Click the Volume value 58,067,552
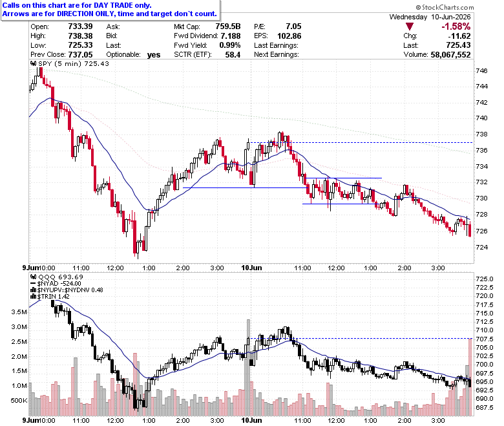 coord(450,55)
